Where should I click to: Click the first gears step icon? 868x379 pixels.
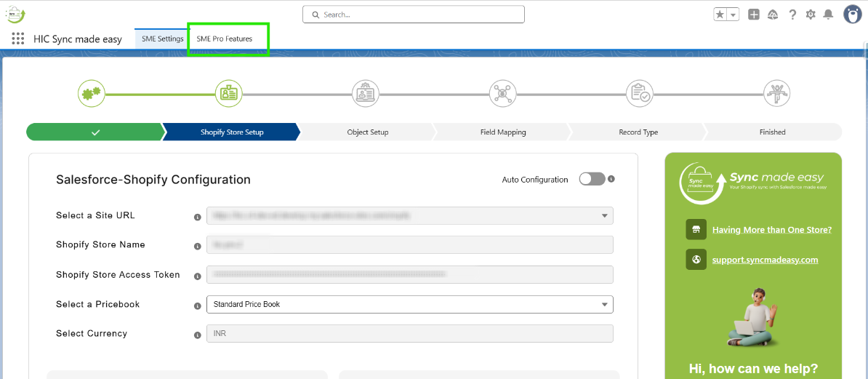click(x=92, y=94)
